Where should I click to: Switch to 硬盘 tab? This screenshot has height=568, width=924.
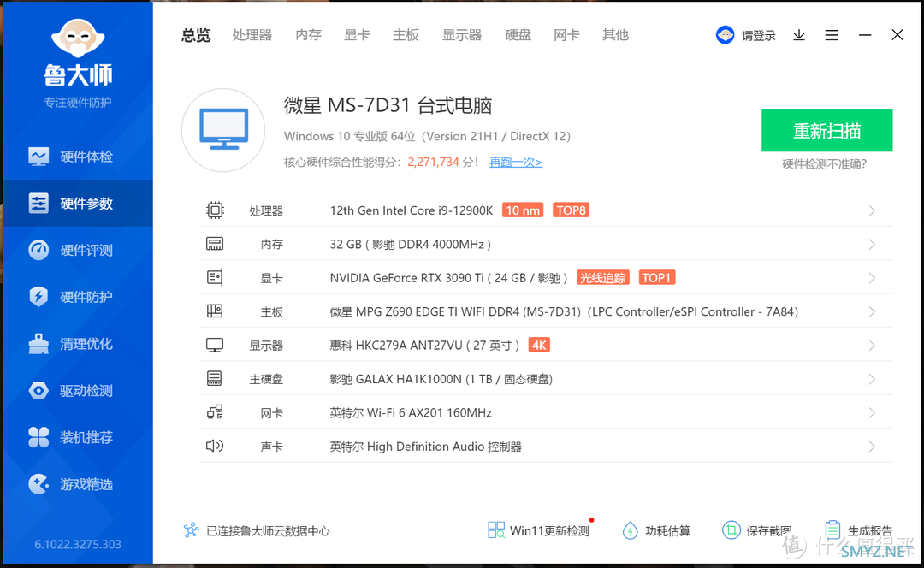pyautogui.click(x=518, y=35)
